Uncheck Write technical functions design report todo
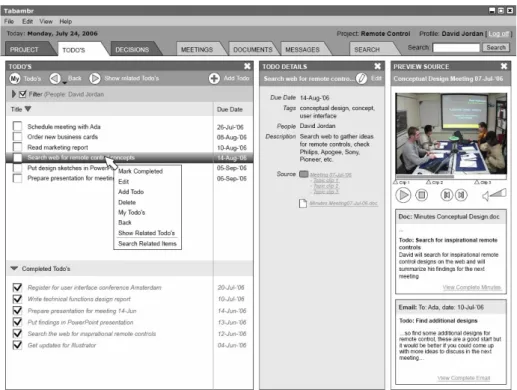Viewport: 517px width, 390px height. pyautogui.click(x=17, y=299)
